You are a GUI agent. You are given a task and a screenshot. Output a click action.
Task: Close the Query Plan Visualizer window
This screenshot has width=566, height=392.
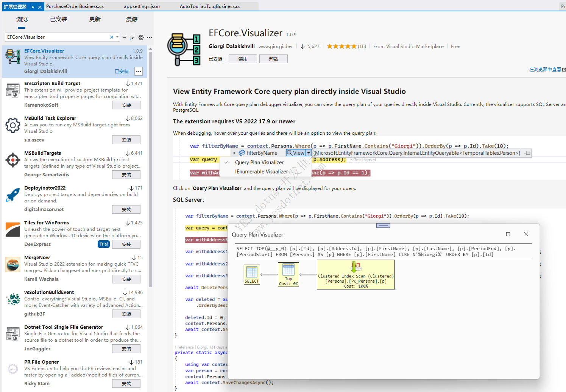point(526,234)
